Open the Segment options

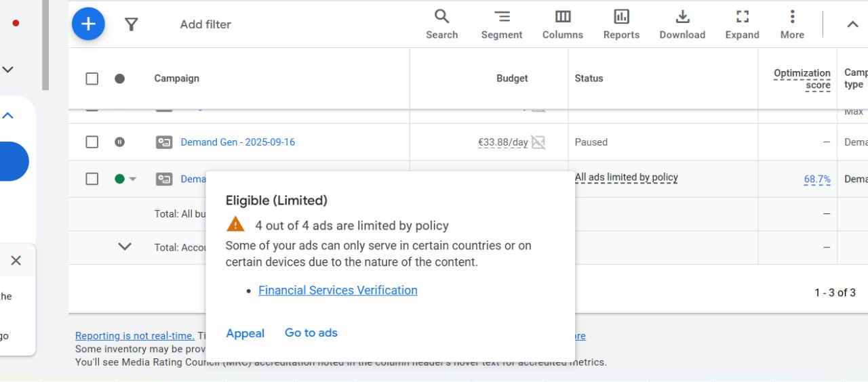[502, 24]
